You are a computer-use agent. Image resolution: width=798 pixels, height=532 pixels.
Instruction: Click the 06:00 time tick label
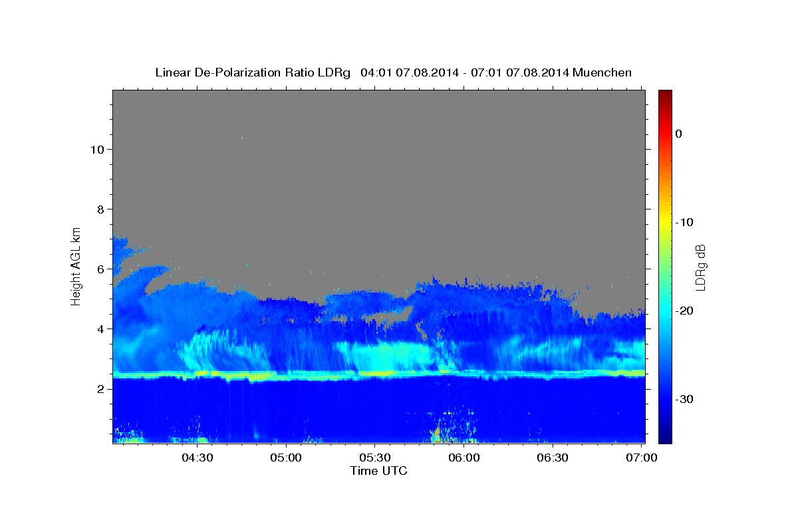tap(464, 458)
